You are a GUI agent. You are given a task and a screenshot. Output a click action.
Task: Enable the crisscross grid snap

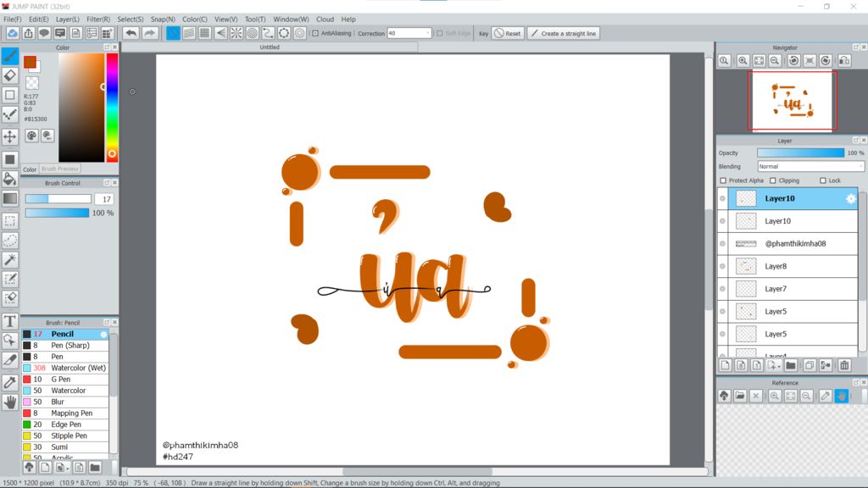point(205,33)
